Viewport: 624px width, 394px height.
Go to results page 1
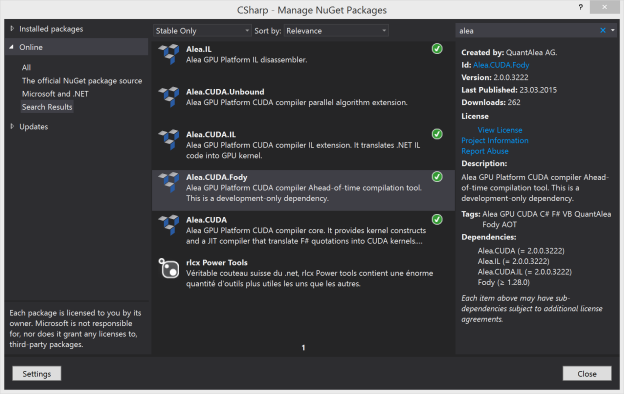pos(303,348)
